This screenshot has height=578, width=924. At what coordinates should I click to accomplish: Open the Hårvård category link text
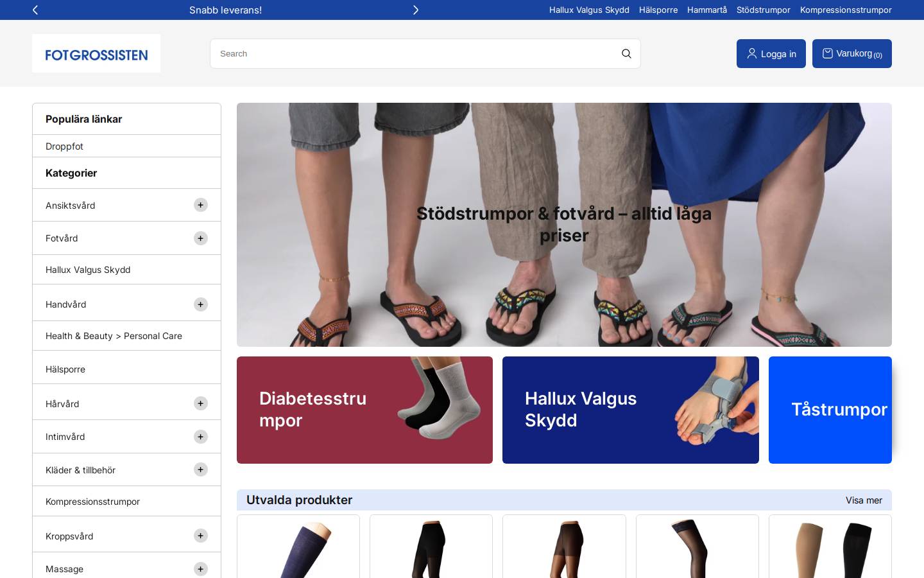62,404
